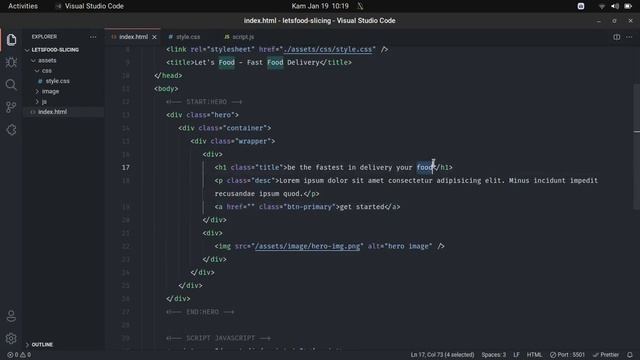640x360 pixels.
Task: Change Spaces: 3 indentation setting
Action: [493, 355]
